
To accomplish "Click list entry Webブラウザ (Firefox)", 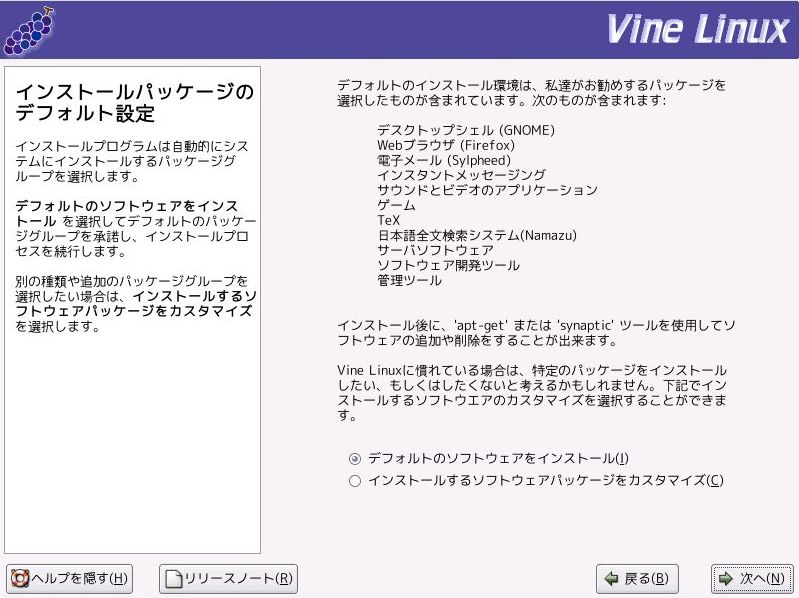I will coord(446,145).
